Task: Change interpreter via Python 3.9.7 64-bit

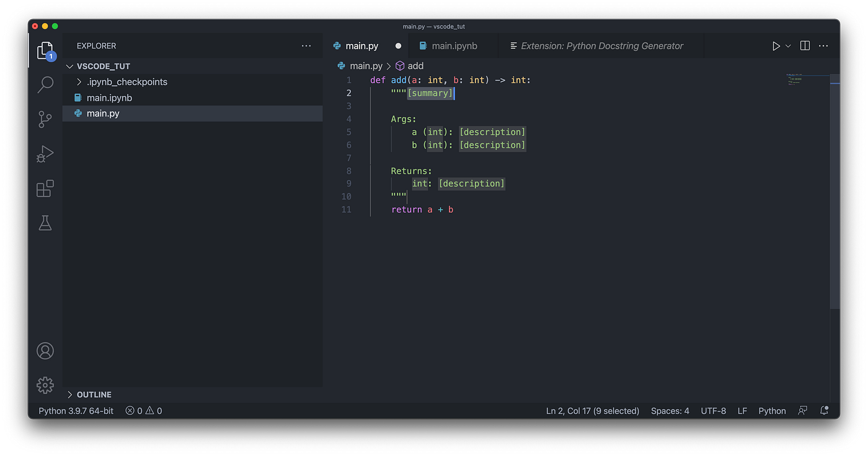Action: click(x=75, y=410)
